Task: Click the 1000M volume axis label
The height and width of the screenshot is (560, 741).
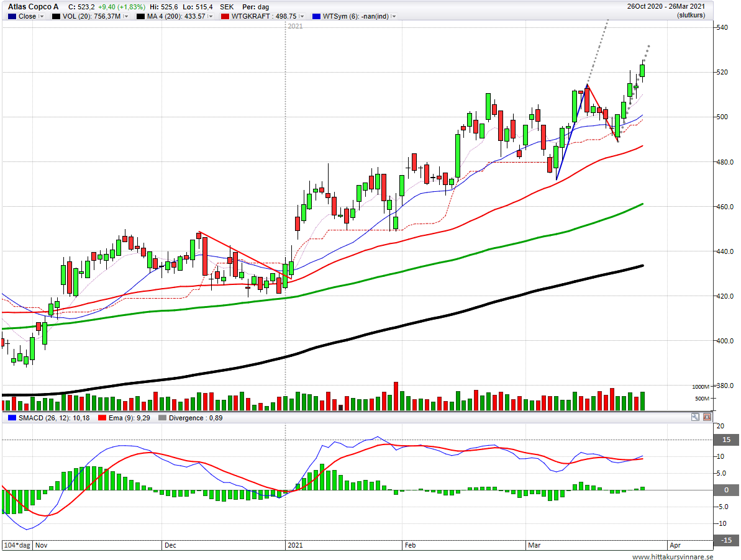Action: coord(701,387)
